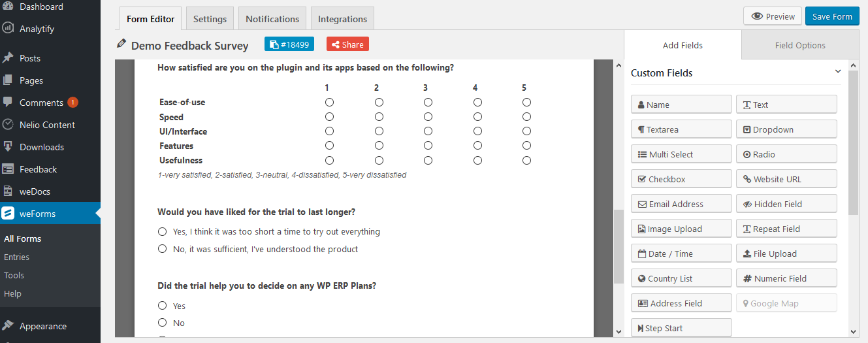
Task: Copy shortcode #18499 badge
Action: tap(289, 44)
